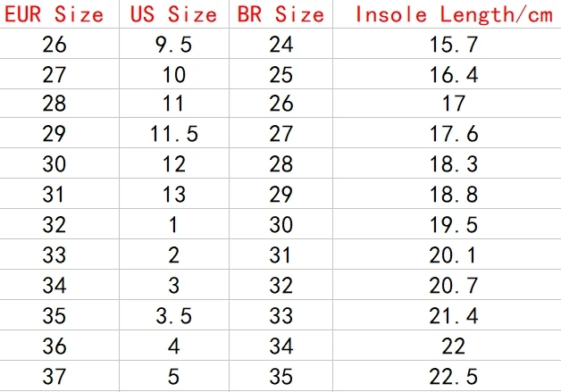Click the BR Size column header

[280, 14]
